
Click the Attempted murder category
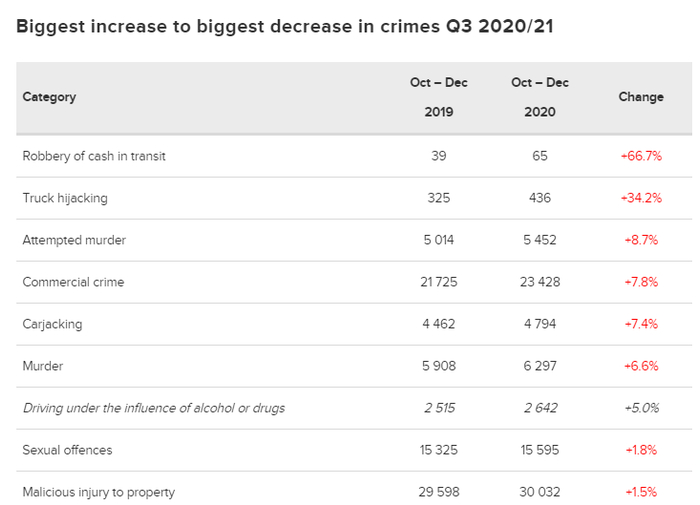[74, 240]
